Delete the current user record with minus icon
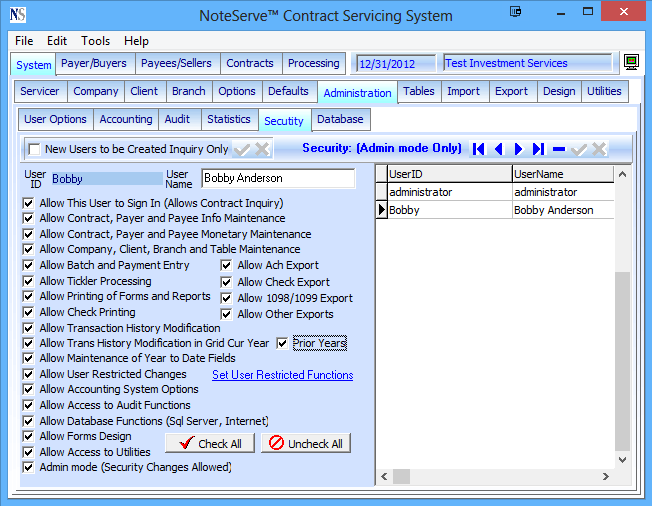Screen dimensions: 652x506 click(559, 149)
